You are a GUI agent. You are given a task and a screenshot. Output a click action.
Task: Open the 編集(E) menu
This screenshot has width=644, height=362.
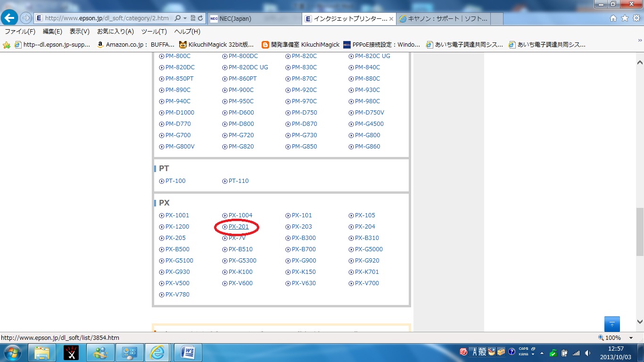[52, 32]
